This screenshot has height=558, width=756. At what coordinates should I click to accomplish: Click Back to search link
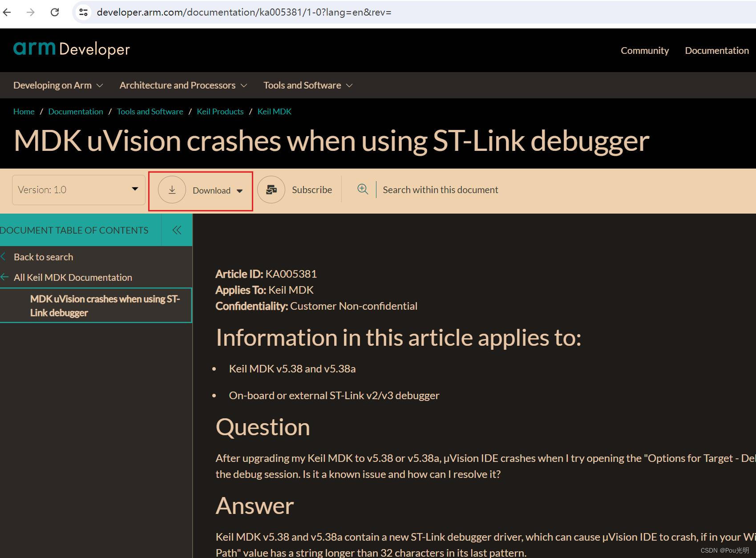[43, 257]
